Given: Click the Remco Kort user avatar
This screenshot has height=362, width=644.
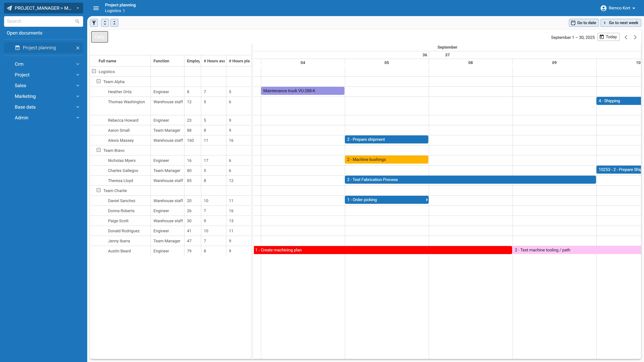Looking at the screenshot, I should (x=603, y=8).
